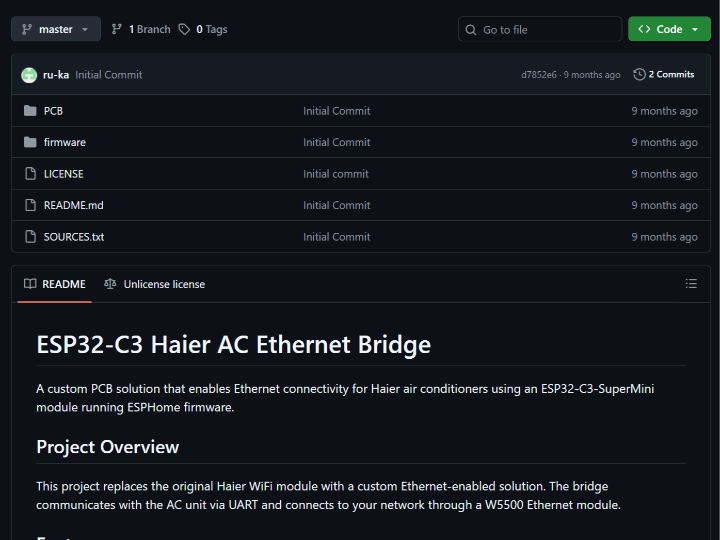
Task: Open the SOURCES.txt file link
Action: coord(74,237)
